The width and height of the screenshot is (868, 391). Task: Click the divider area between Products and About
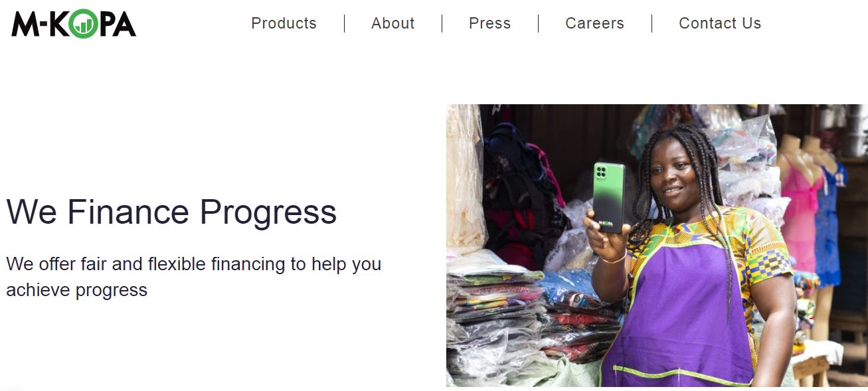345,23
